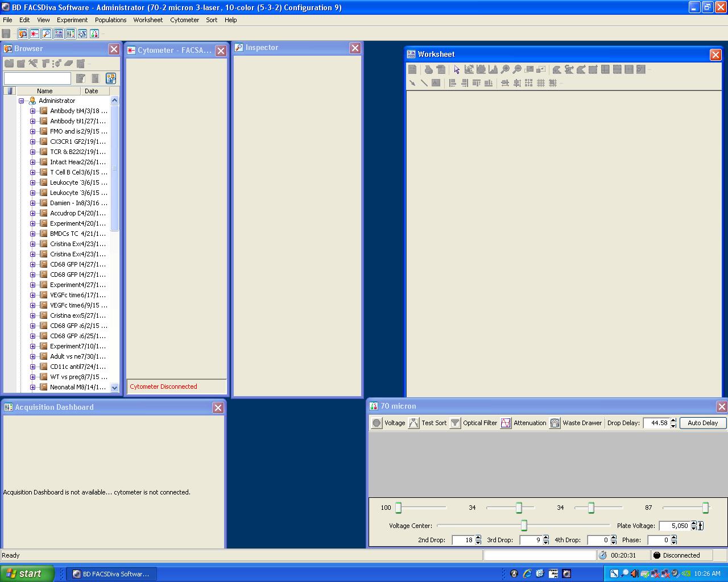Viewport: 728px width, 582px height.
Task: Open the Sorting window toolbar icon
Action: [x=94, y=34]
